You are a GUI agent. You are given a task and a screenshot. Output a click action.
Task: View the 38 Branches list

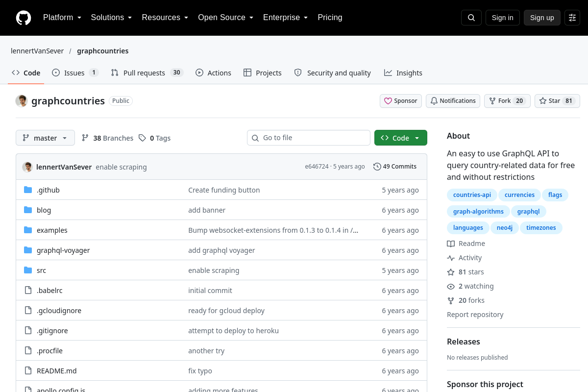[x=107, y=138]
